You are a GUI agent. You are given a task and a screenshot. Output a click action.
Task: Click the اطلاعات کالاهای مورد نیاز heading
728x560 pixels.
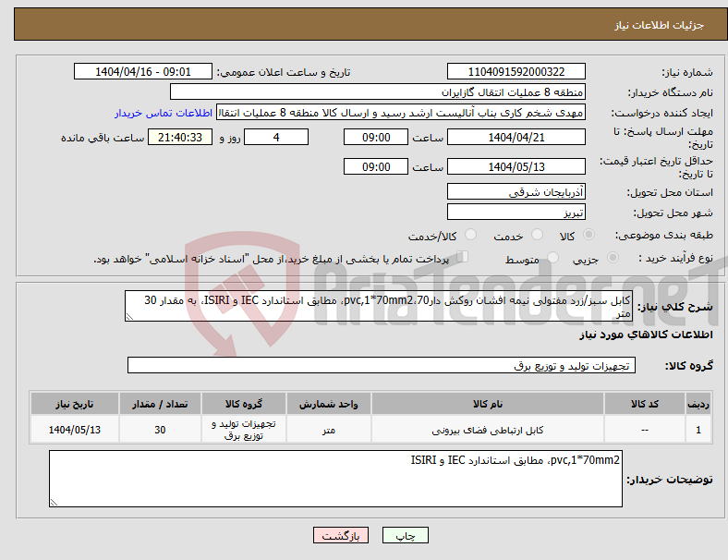646,335
